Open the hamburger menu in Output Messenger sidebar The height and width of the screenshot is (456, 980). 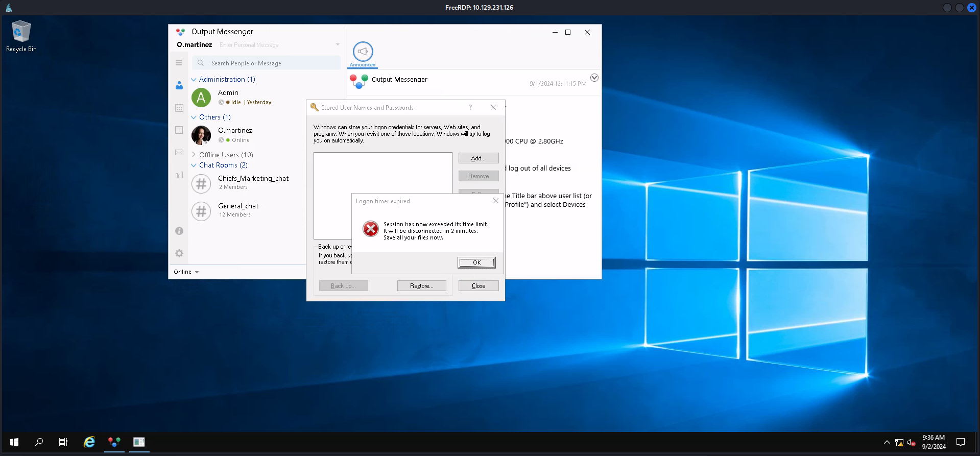click(x=179, y=63)
